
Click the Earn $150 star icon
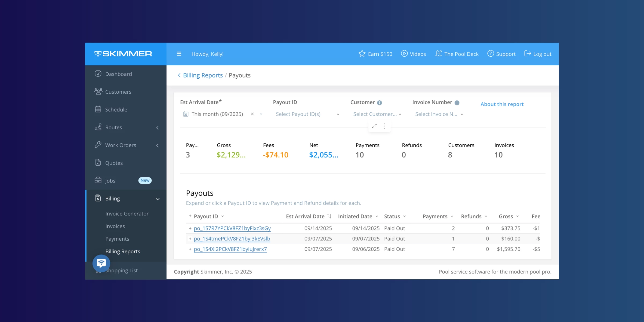click(362, 54)
